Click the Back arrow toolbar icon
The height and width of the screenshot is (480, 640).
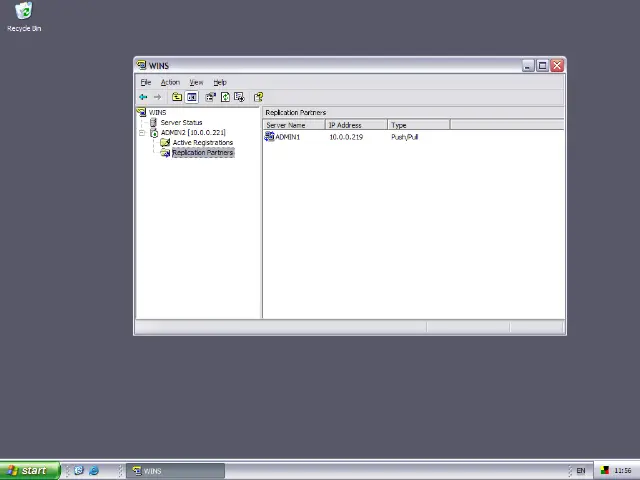(x=143, y=97)
